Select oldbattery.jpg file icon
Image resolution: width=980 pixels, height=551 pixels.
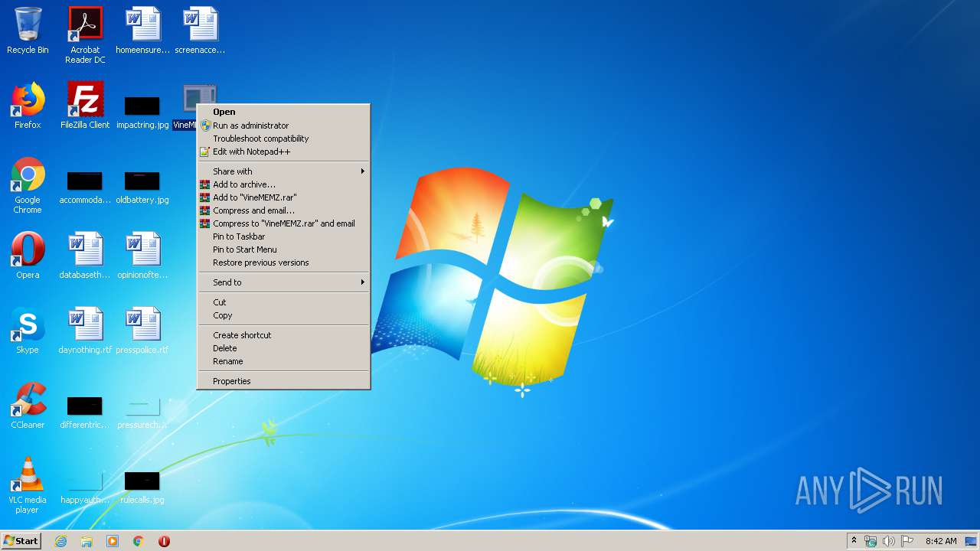(x=142, y=187)
